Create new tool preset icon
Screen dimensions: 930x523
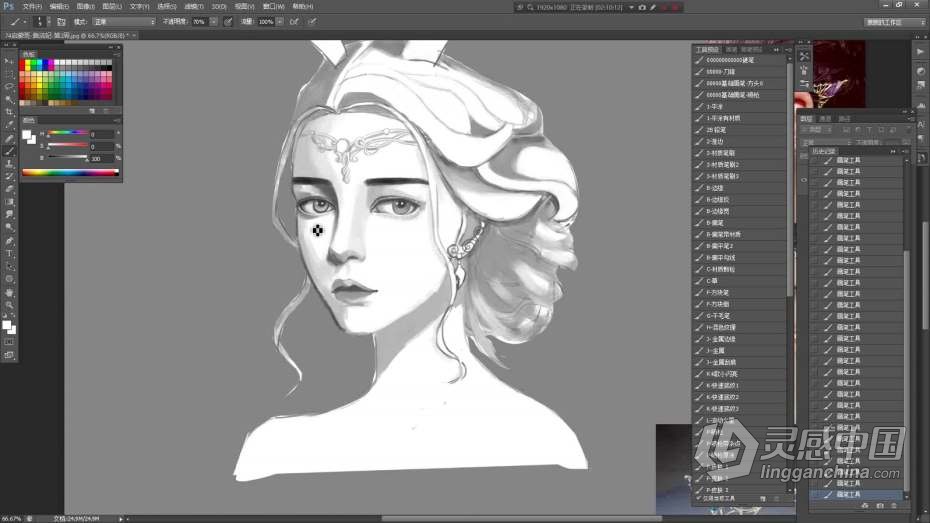[x=763, y=499]
